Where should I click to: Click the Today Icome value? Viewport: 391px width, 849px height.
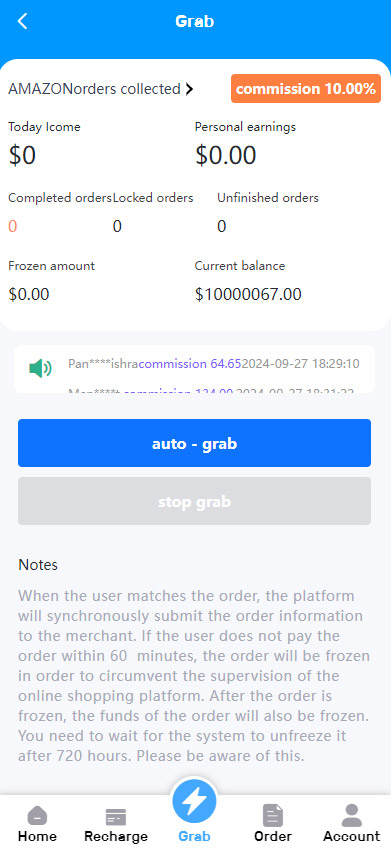22,156
